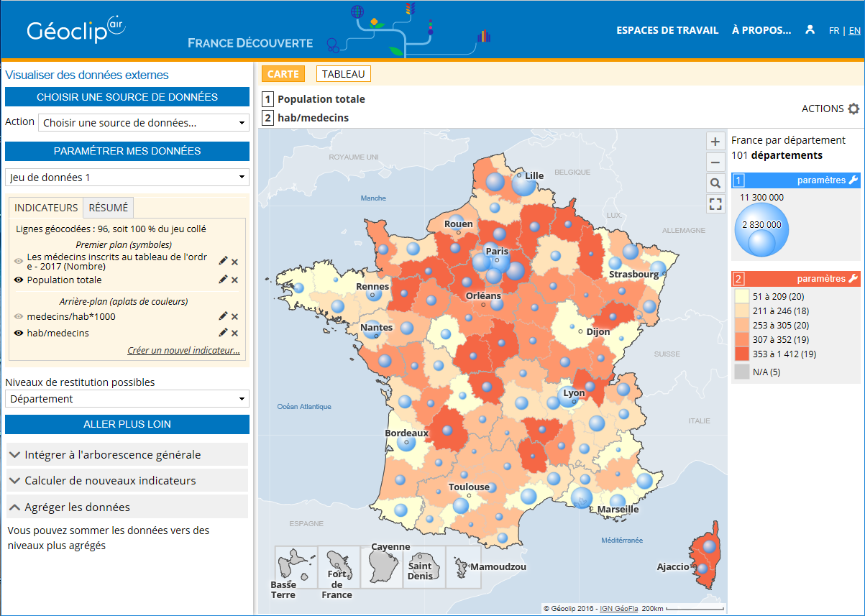865x616 pixels.
Task: Open the map search magnifier tool
Action: [x=715, y=183]
